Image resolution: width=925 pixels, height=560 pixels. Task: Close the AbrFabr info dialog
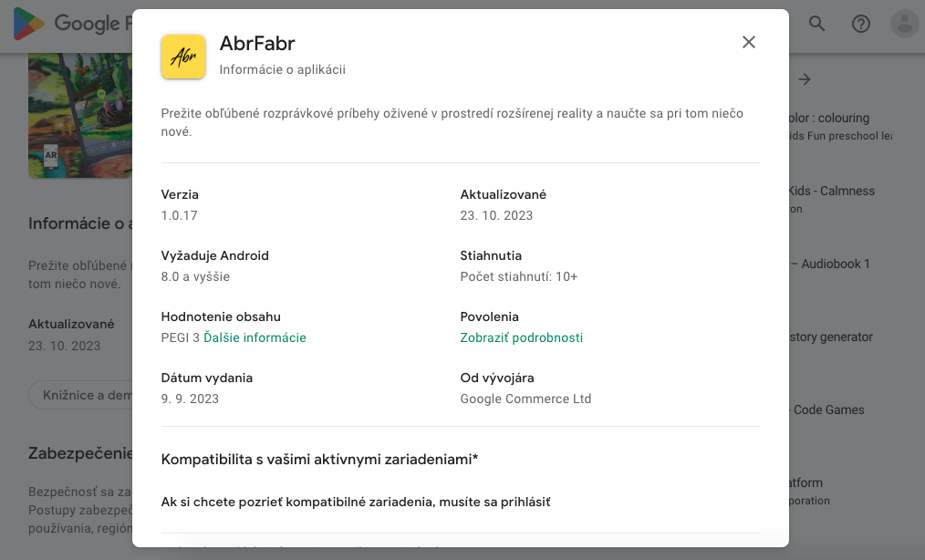(x=749, y=42)
